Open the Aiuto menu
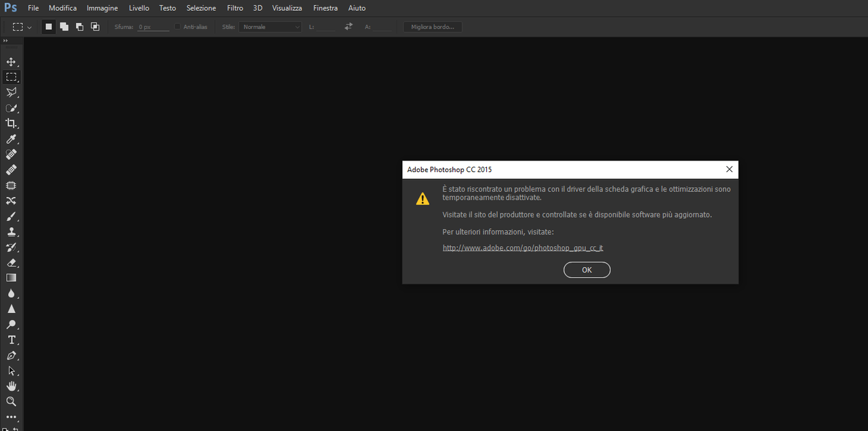The height and width of the screenshot is (431, 868). coord(357,8)
